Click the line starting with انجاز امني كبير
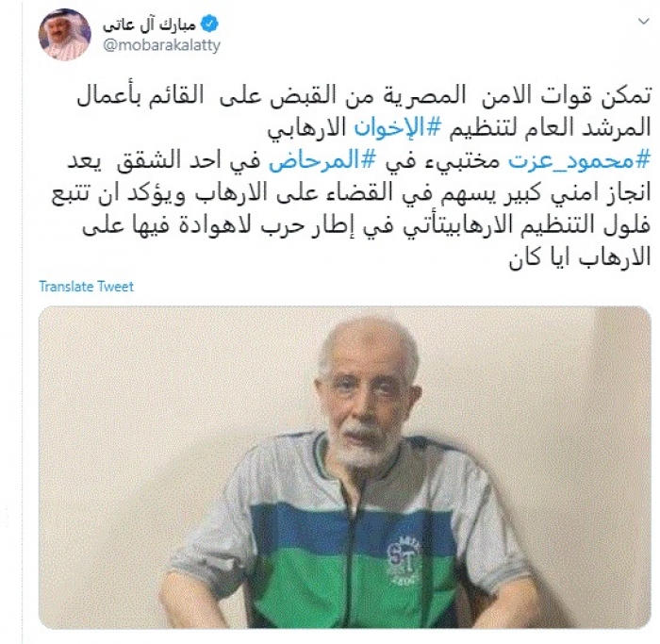This screenshot has width=660, height=644. point(352,194)
